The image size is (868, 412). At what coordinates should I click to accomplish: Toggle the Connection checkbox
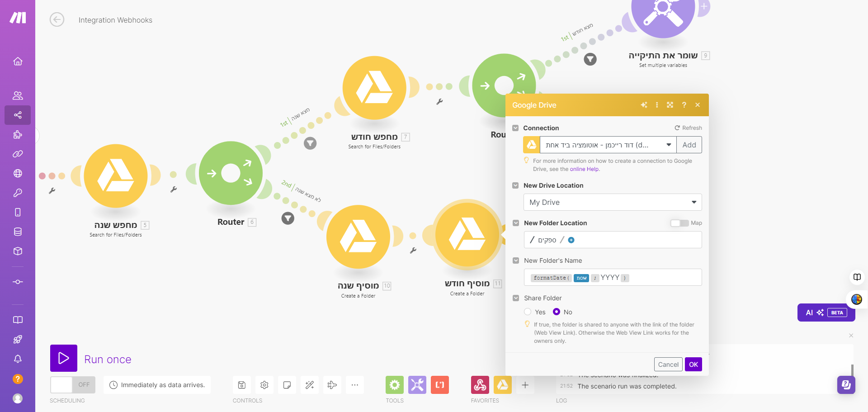[x=515, y=128]
